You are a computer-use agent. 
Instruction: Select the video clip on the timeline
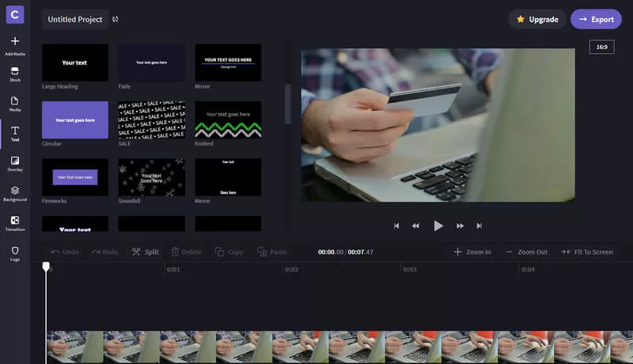(x=339, y=347)
